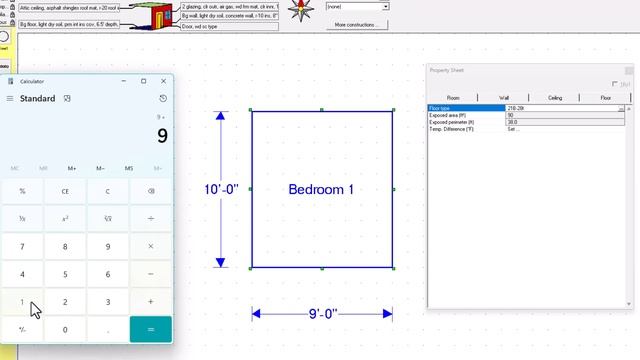
Task: Click number 5 on Calculator
Action: coord(65,274)
